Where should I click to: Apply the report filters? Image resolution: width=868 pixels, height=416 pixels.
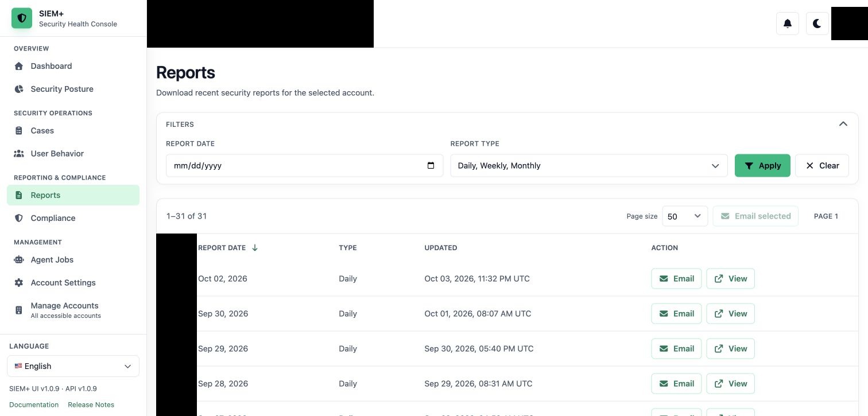point(762,165)
